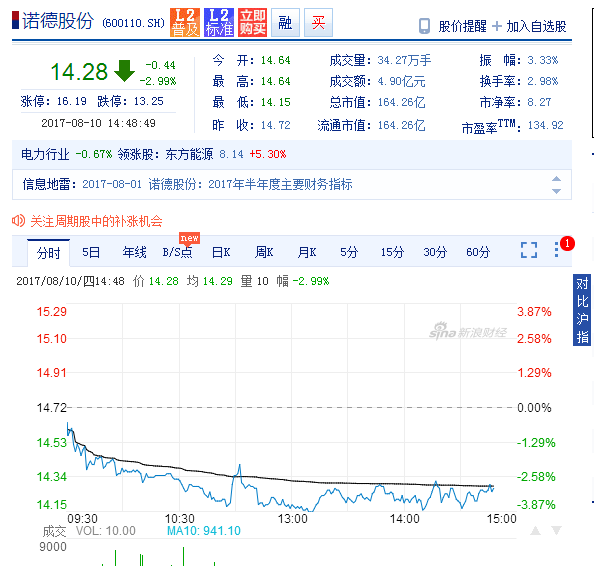Open 关注周期股中的补涨机会 headline link

tap(96, 221)
